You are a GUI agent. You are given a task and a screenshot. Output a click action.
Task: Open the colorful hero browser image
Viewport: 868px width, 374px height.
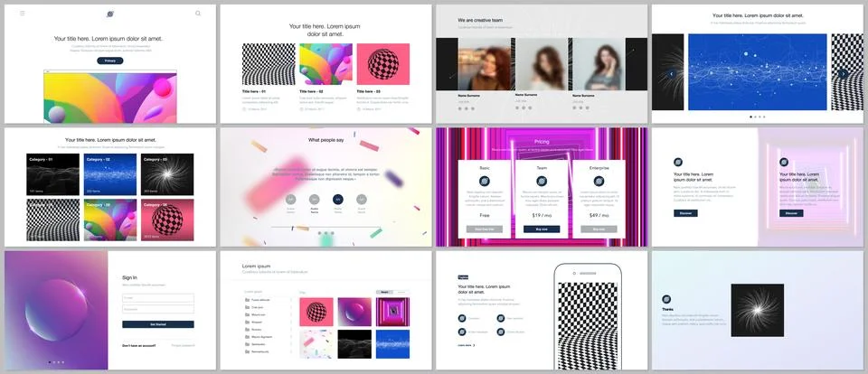(x=110, y=97)
